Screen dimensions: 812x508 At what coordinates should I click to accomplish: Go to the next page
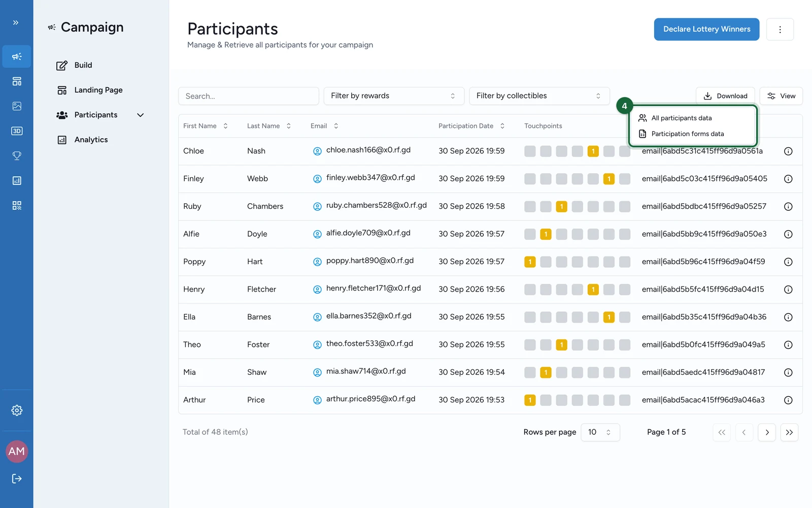point(767,432)
